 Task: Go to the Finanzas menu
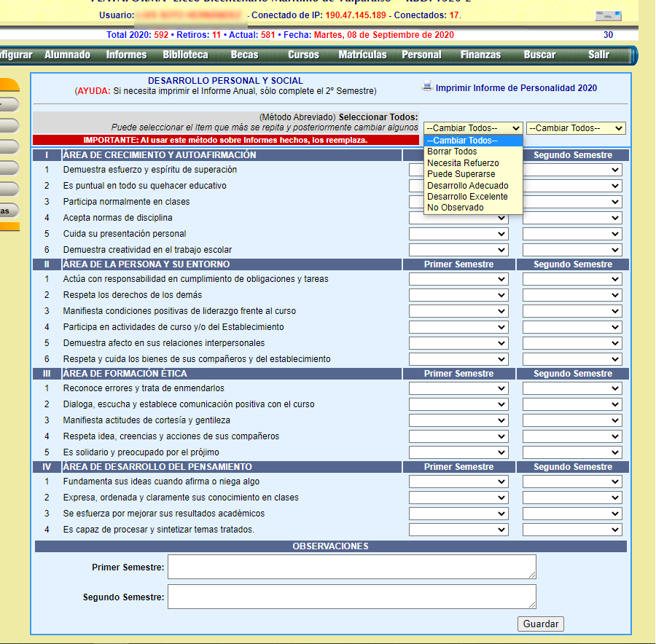pos(481,55)
